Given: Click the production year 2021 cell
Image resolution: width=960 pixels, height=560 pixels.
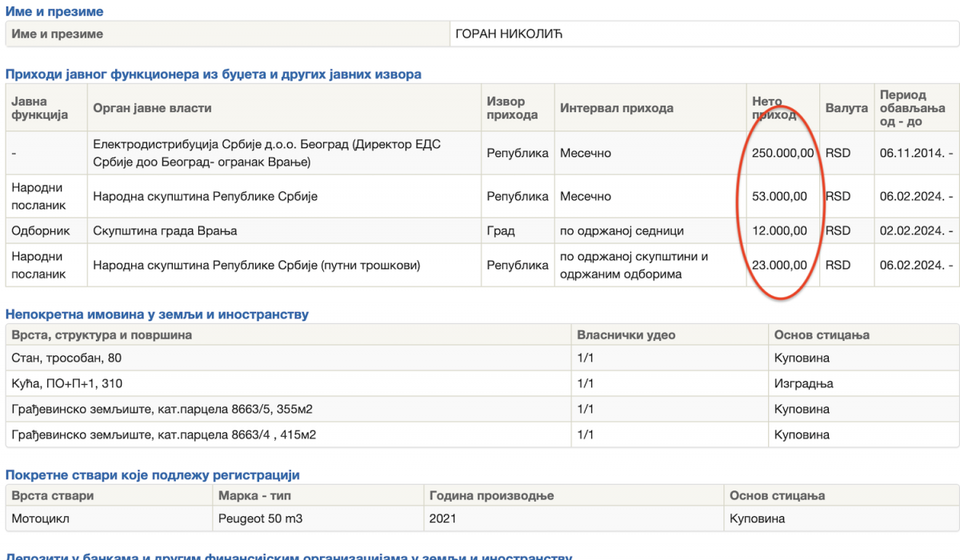Looking at the screenshot, I should tap(574, 518).
